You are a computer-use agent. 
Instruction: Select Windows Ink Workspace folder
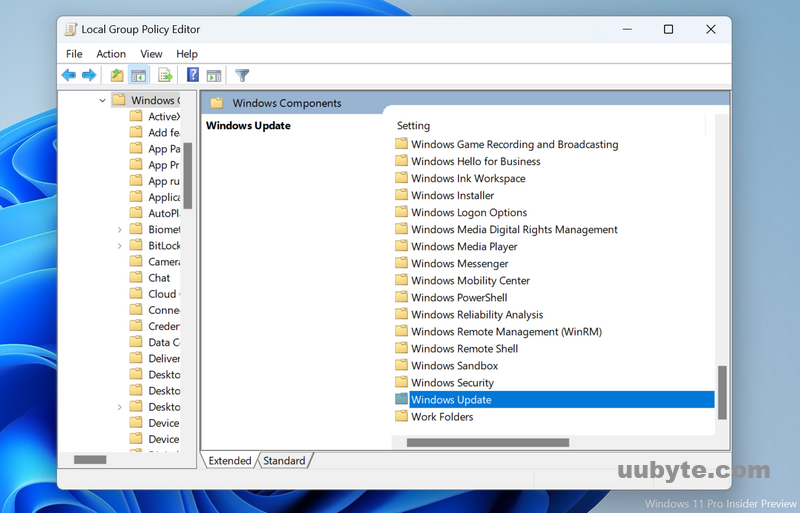click(x=468, y=178)
